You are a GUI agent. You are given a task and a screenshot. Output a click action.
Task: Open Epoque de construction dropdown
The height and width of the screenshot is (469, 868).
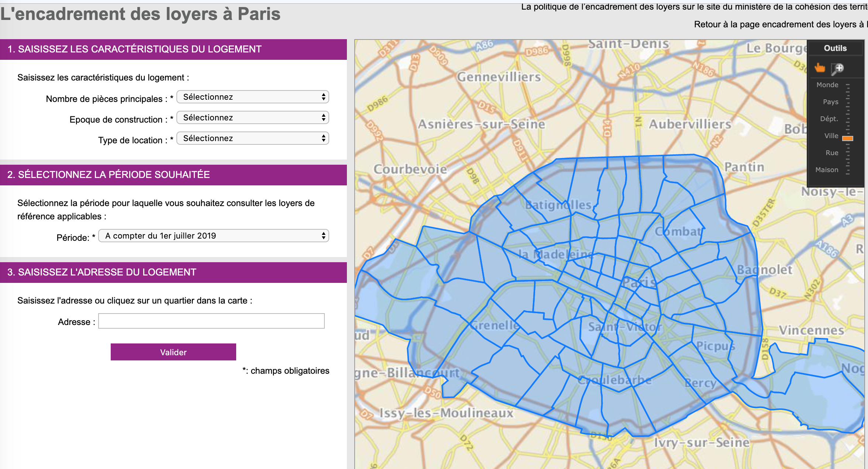(253, 118)
